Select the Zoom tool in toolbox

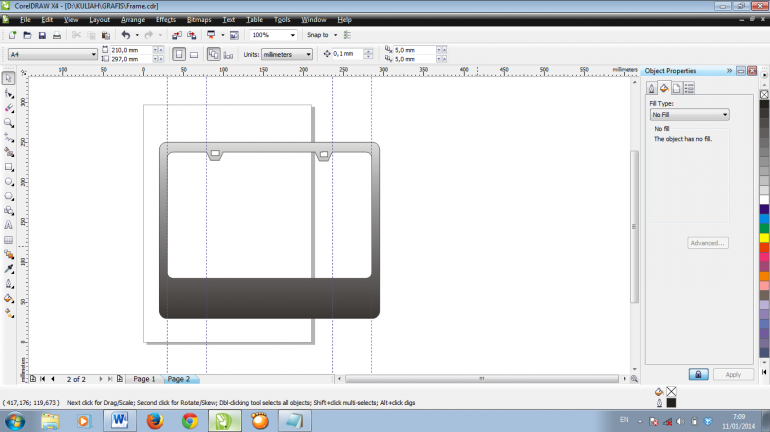click(8, 123)
